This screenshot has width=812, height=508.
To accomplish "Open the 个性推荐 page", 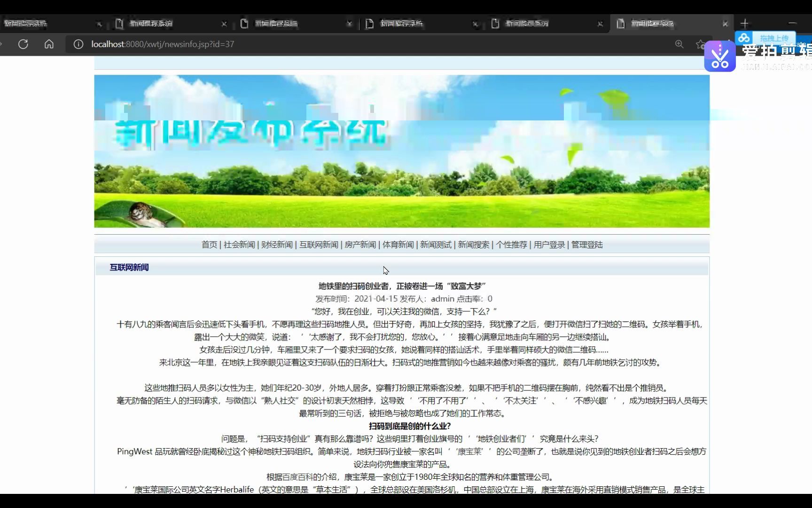I will [x=511, y=245].
